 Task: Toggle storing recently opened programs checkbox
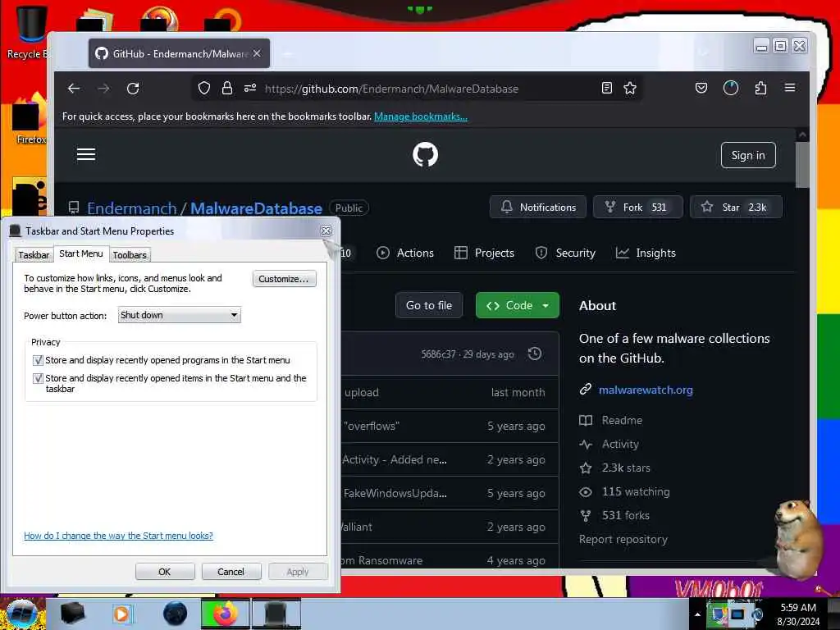tap(38, 360)
